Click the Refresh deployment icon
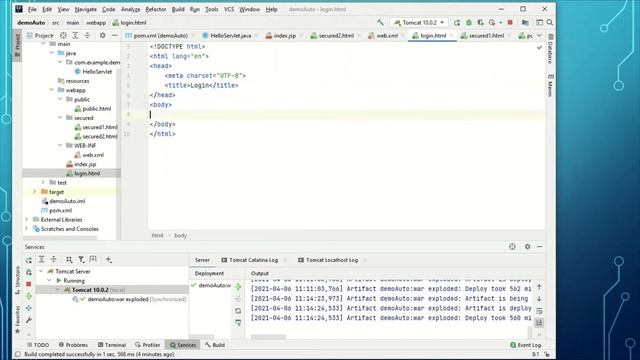This screenshot has width=640, height=360. tap(238, 311)
